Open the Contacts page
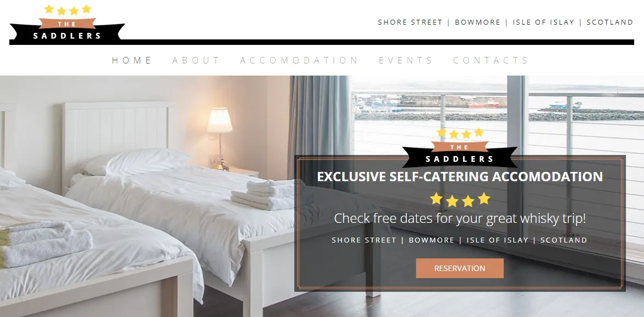The width and height of the screenshot is (644, 317). click(x=491, y=60)
